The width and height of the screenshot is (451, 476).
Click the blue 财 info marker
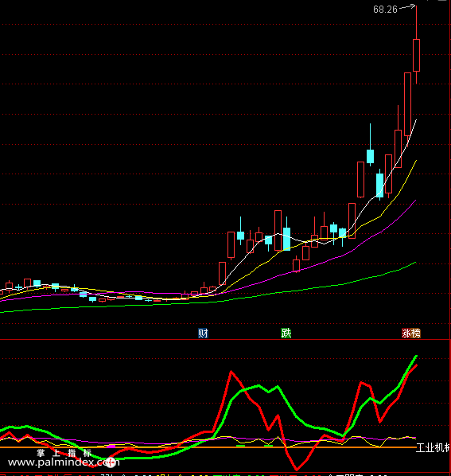[203, 334]
